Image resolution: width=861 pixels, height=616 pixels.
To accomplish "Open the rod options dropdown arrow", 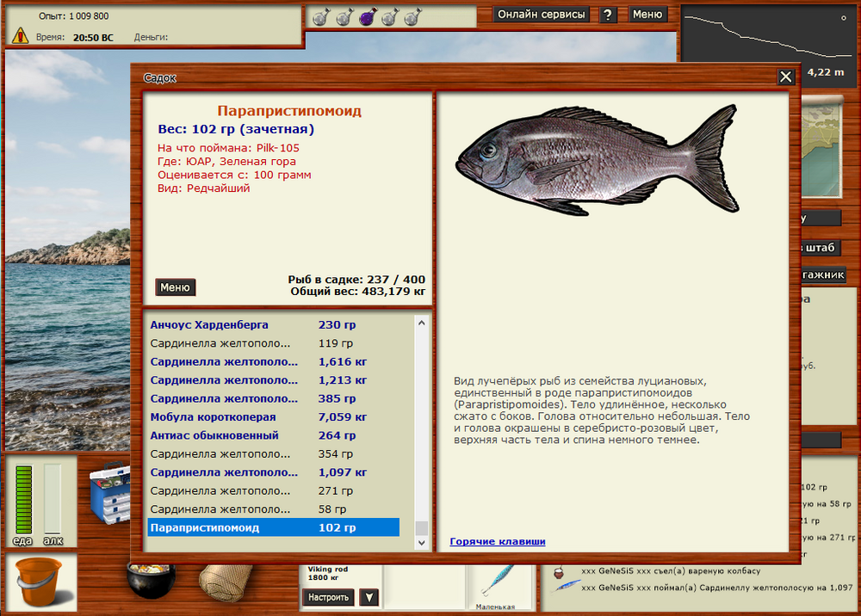I will [369, 597].
